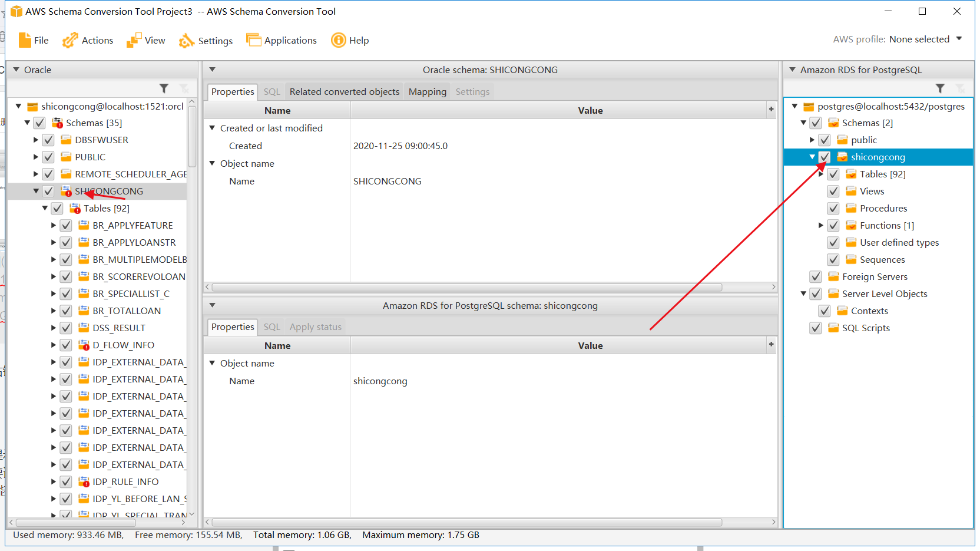Click the SHICONGCONG schema icon in Oracle tree

66,192
